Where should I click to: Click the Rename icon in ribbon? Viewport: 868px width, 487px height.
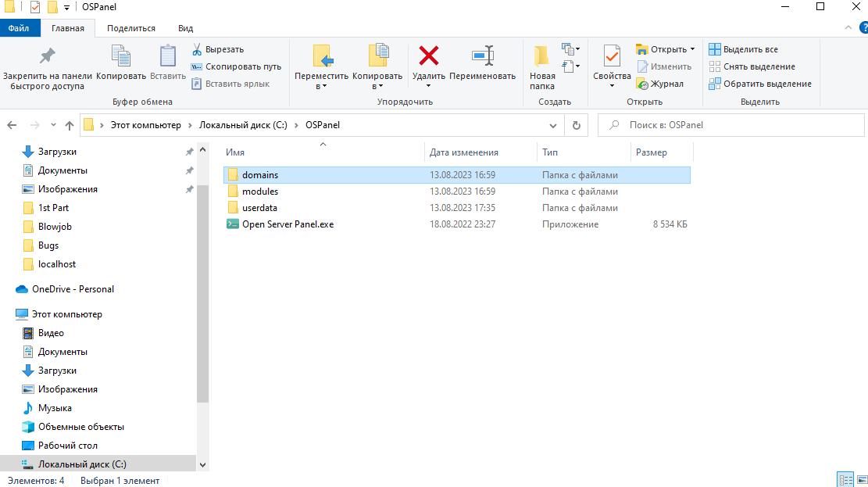(x=482, y=56)
